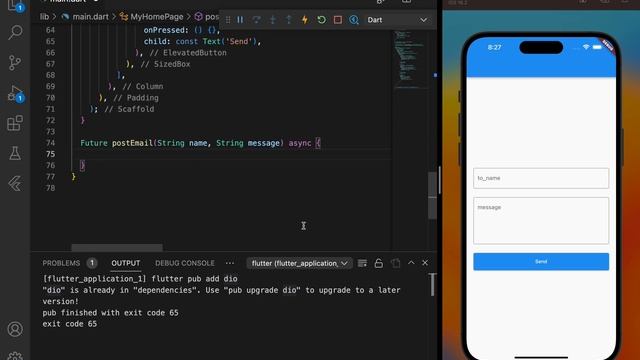The image size is (640, 360).
Task: Open the Extensions view
Action: [x=15, y=123]
